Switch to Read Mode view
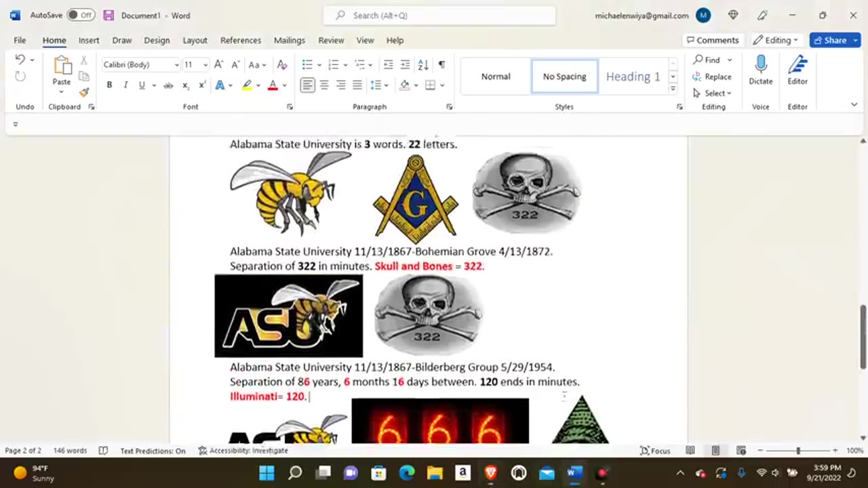 [x=690, y=451]
